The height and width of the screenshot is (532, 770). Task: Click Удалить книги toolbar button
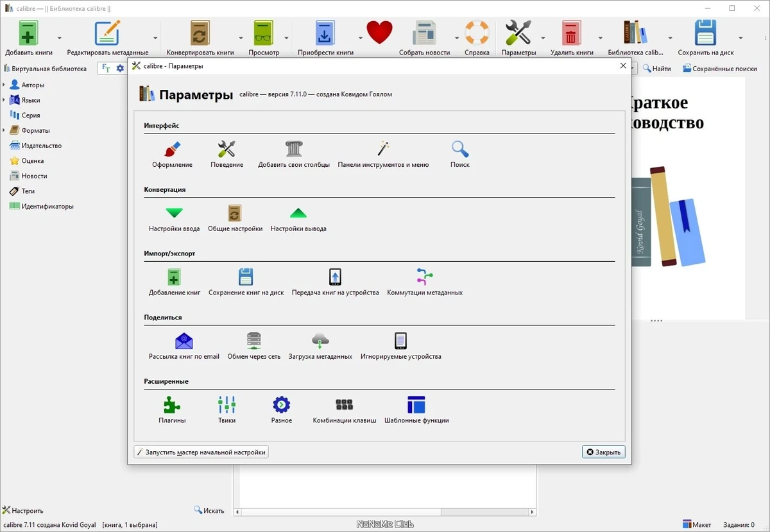(x=571, y=38)
